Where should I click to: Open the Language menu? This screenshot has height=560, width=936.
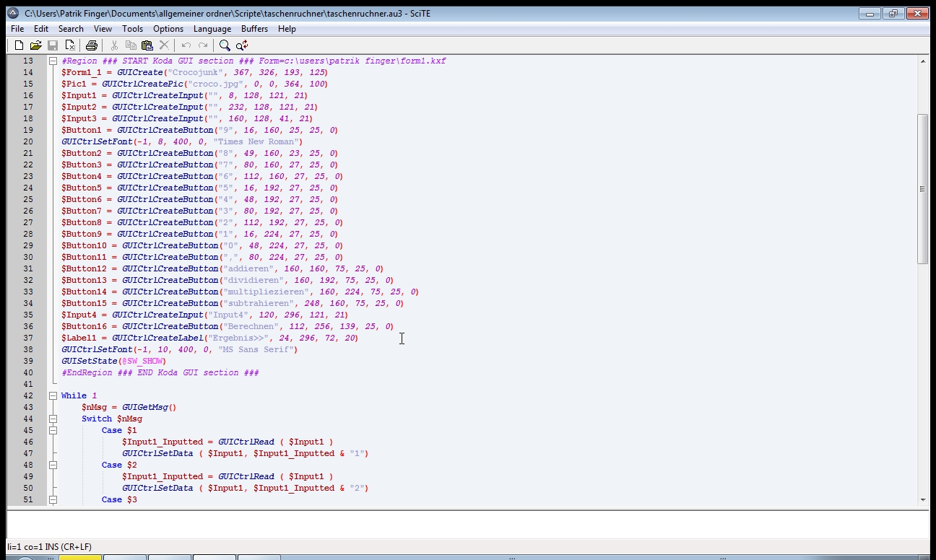click(212, 29)
